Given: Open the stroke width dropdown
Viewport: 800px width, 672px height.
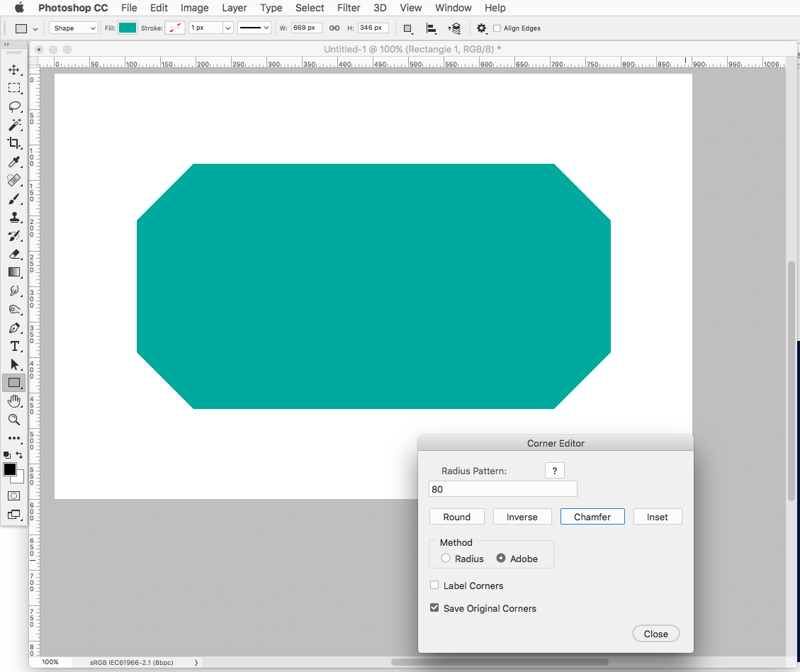Looking at the screenshot, I should click(x=228, y=28).
